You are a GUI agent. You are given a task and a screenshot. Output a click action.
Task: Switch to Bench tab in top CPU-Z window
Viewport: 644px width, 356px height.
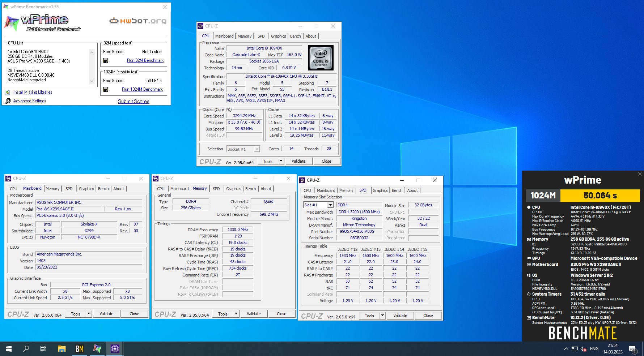point(295,36)
